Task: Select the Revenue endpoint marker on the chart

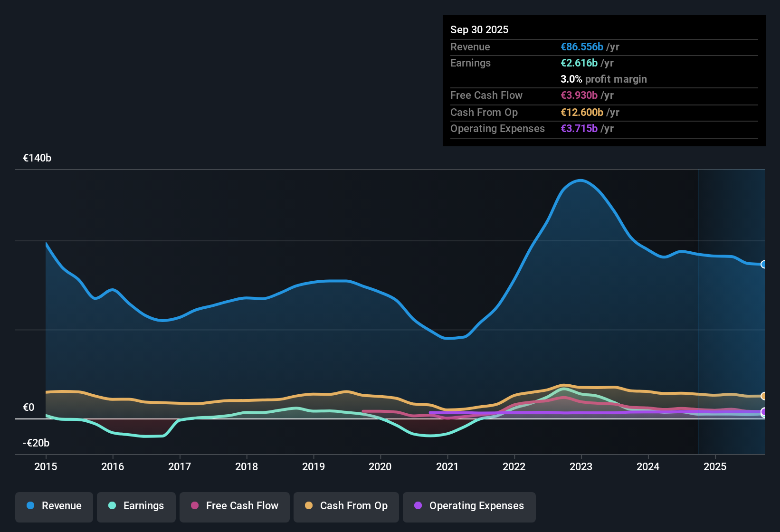Action: [764, 264]
